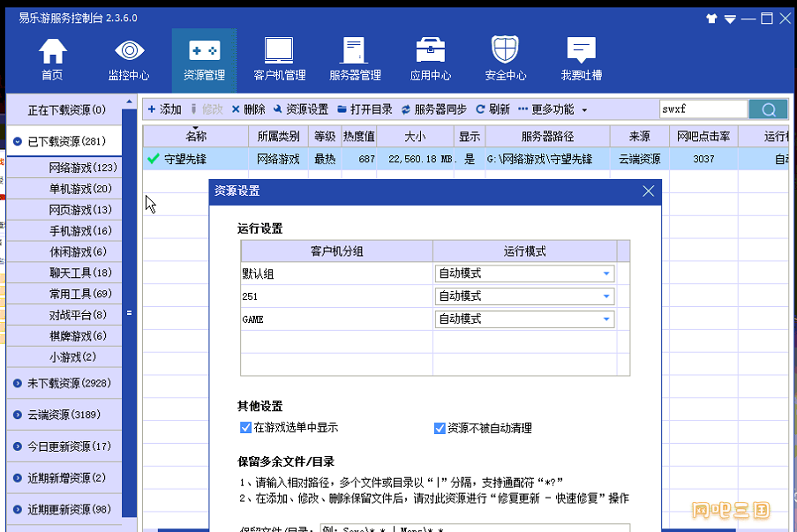
Task: Toggle 在游戏选单中显示 checkbox
Action: pos(245,427)
